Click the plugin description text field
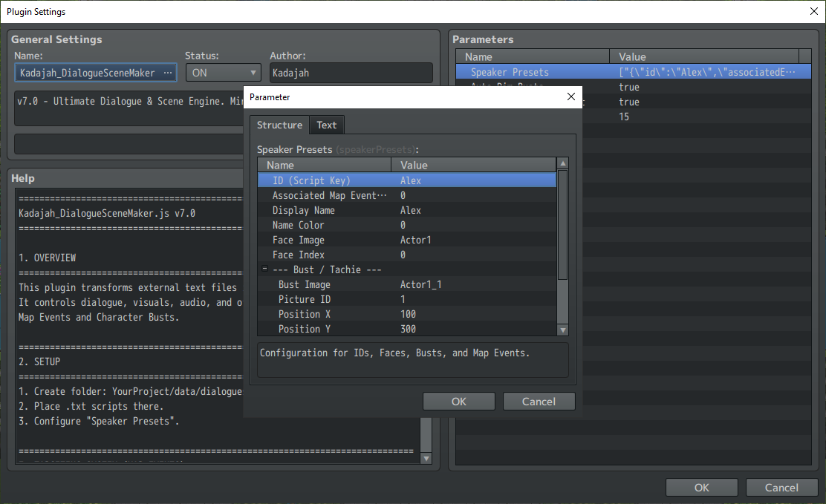The width and height of the screenshot is (826, 504). (129, 108)
